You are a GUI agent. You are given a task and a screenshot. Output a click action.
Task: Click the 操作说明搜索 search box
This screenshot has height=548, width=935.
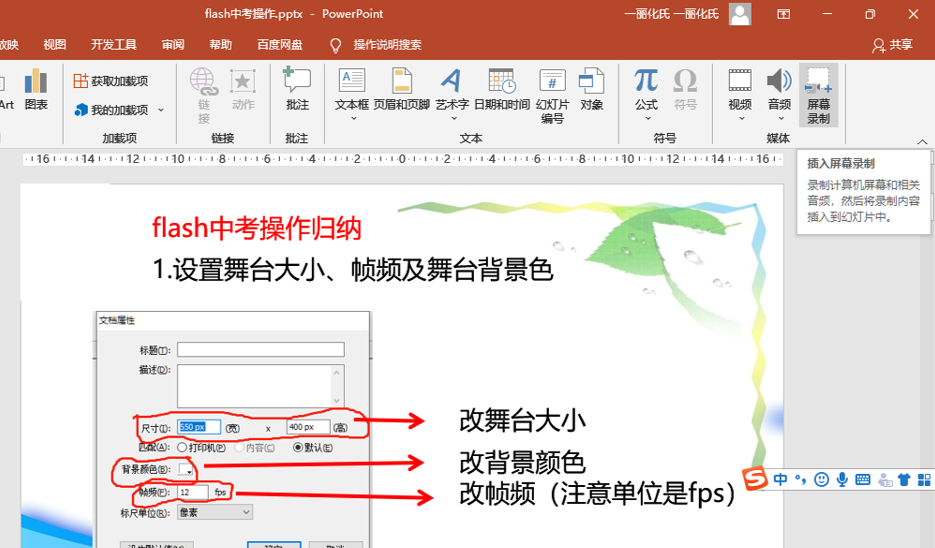387,45
